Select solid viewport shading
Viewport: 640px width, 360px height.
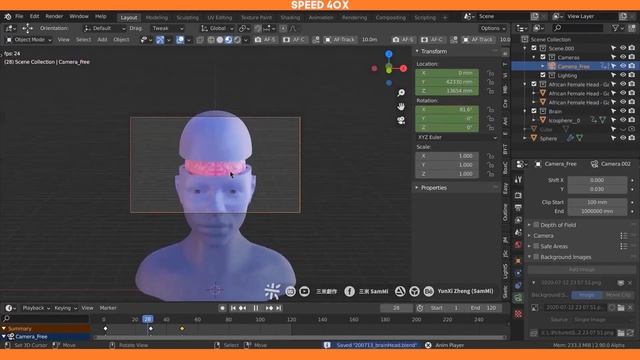(x=220, y=40)
